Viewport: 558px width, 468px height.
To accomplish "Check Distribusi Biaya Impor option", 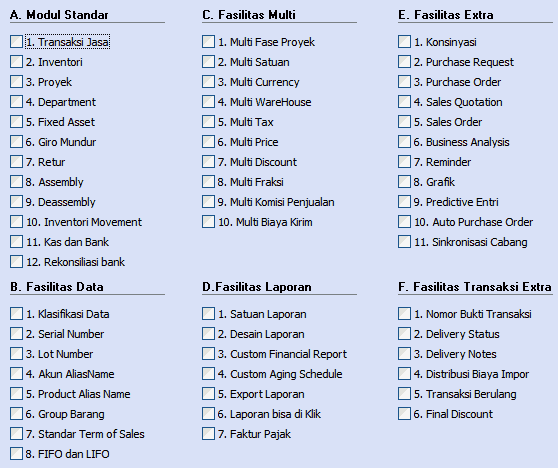I will pos(404,374).
